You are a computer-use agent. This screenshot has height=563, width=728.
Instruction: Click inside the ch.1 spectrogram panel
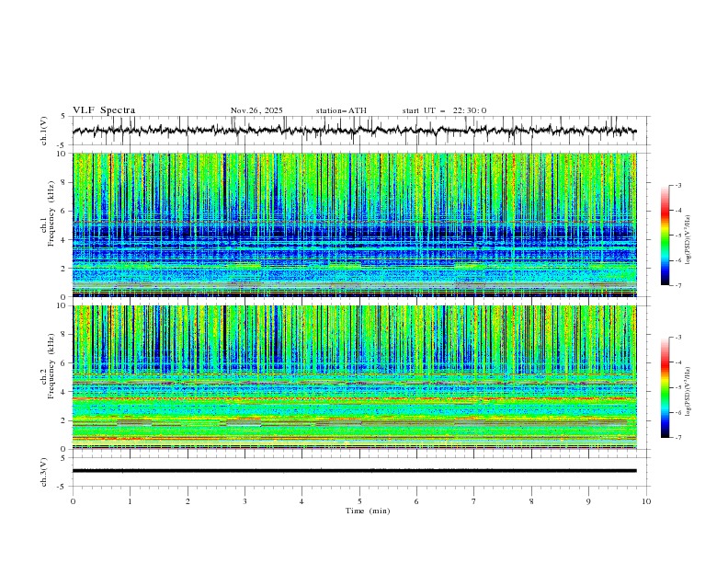(x=355, y=224)
